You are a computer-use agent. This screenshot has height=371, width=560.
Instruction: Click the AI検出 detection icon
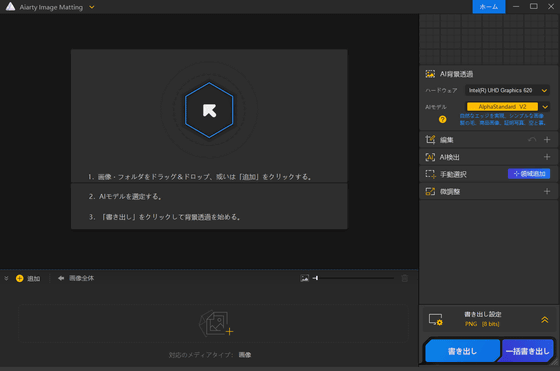click(x=430, y=157)
